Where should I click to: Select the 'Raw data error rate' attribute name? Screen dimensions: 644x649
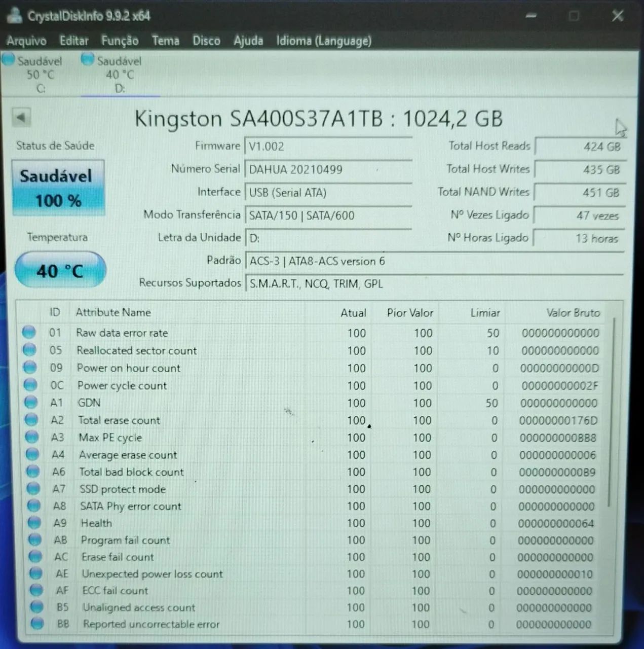click(122, 333)
